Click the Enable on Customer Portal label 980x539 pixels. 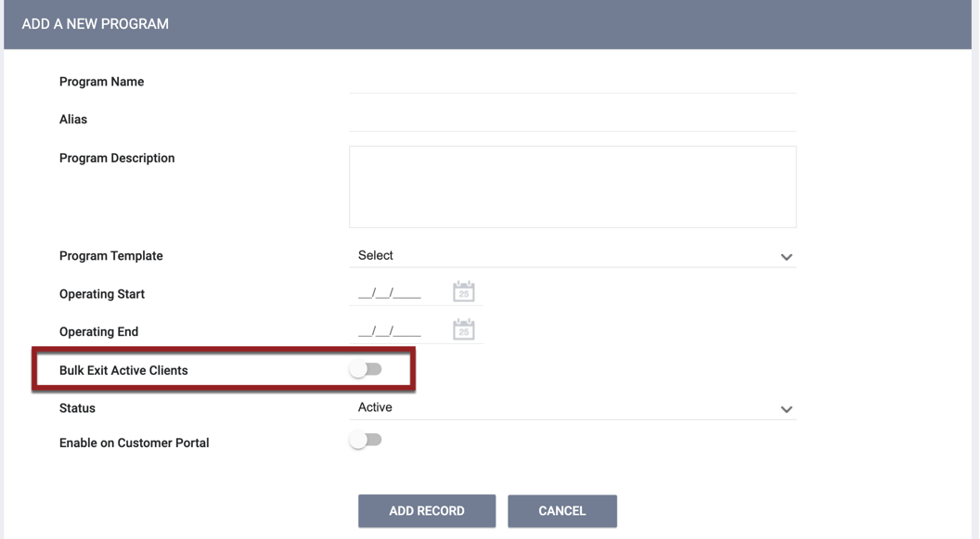click(x=135, y=443)
